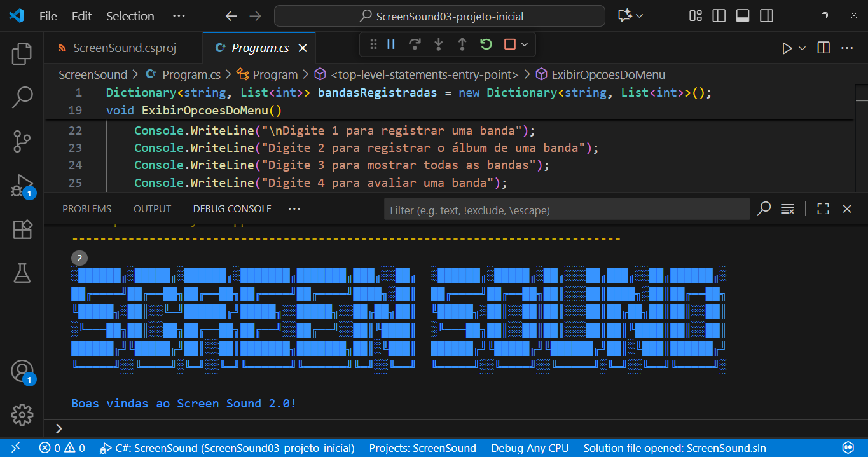This screenshot has height=457, width=868.
Task: Open the Copilot chat dropdown arrow
Action: (x=639, y=16)
